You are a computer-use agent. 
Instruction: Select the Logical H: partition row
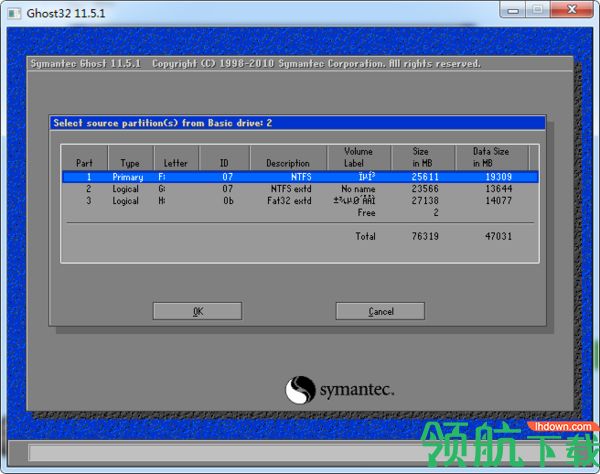tap(300, 200)
